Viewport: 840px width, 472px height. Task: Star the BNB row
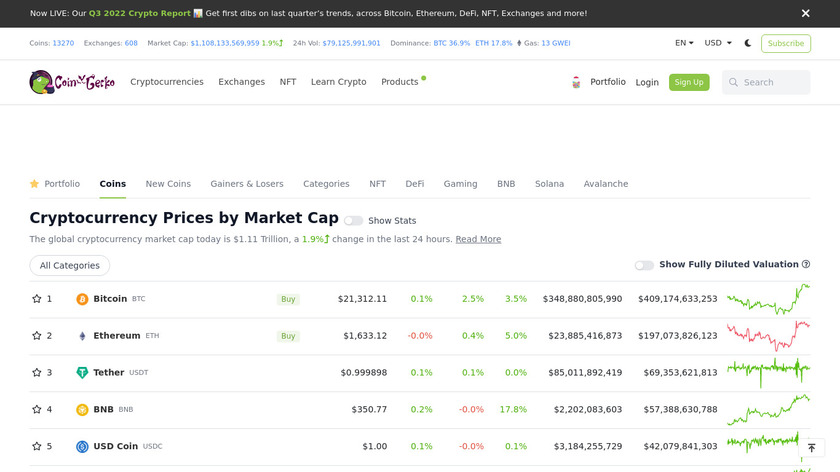point(36,409)
